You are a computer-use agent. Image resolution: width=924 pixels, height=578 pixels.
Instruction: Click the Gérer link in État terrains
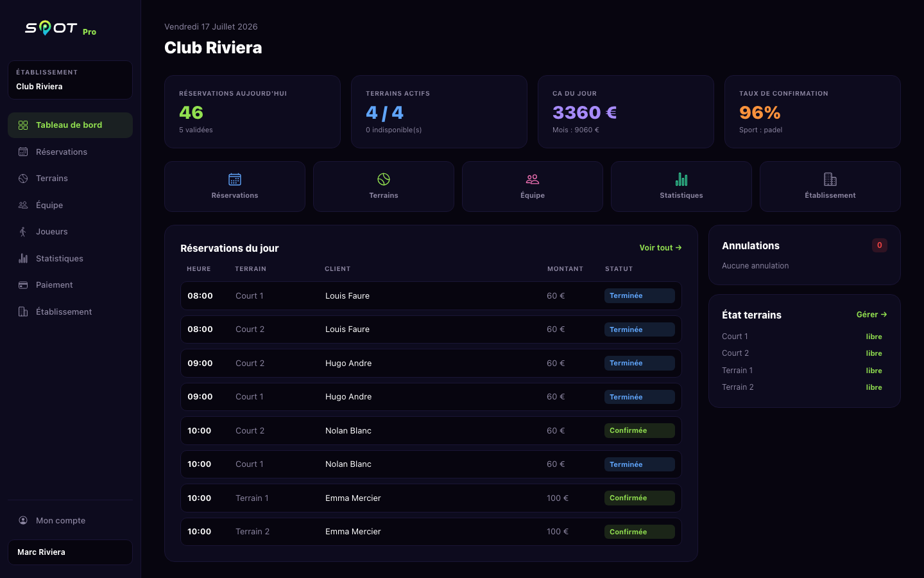(871, 315)
